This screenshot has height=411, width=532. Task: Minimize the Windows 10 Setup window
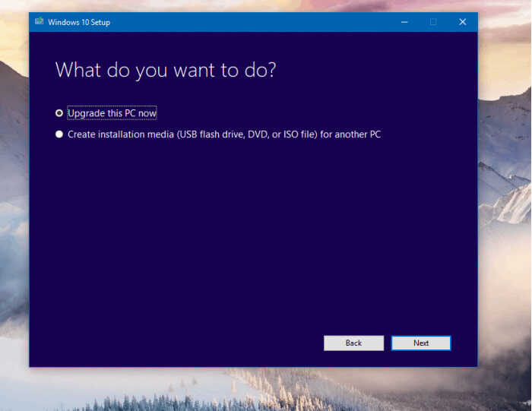coord(404,22)
